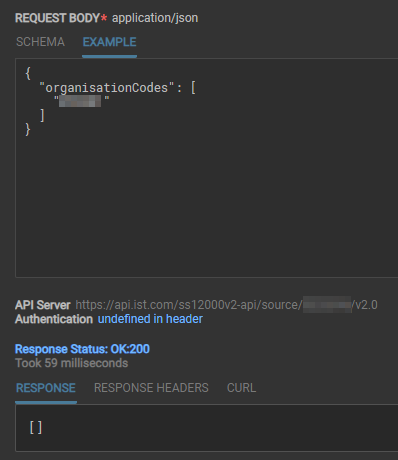The image size is (398, 460).
Task: Click inside the request body JSON editor
Action: 207,168
